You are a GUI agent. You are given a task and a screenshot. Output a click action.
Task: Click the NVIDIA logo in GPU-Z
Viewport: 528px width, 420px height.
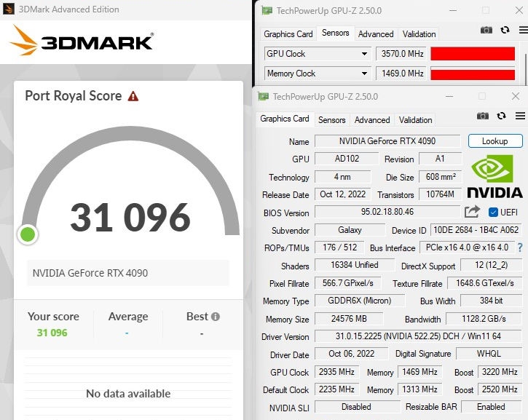tap(494, 176)
